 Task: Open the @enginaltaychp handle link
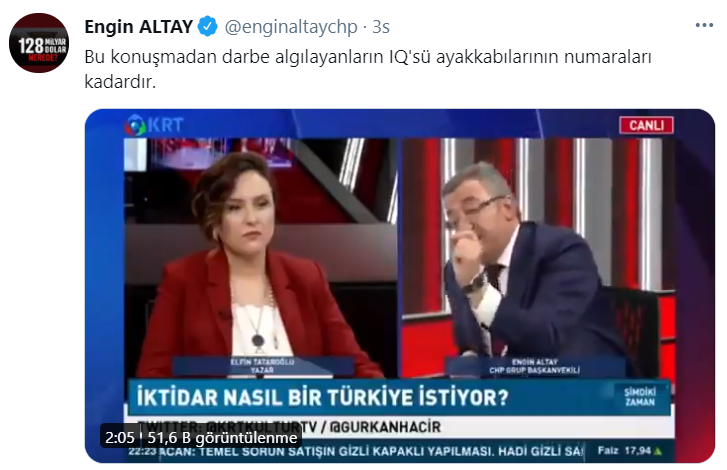(x=291, y=27)
